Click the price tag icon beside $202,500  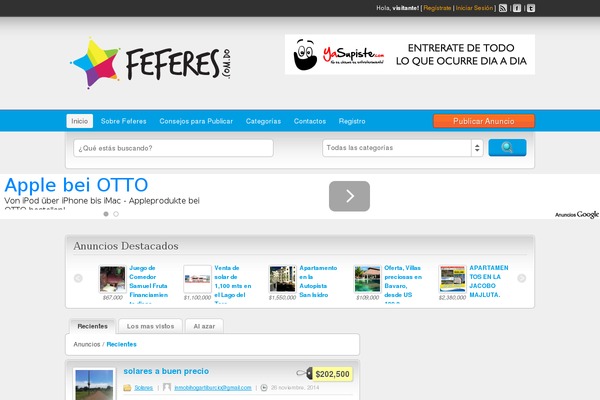[x=304, y=373]
